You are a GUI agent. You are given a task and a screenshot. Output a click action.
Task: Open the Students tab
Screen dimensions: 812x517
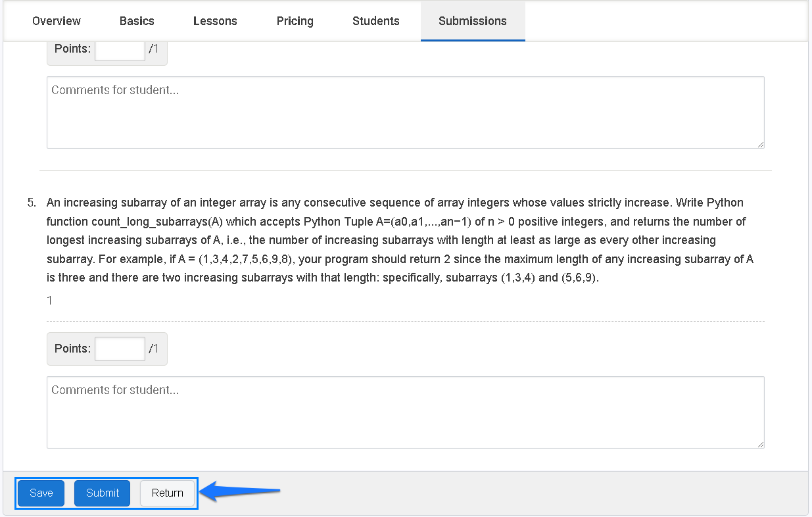coord(375,21)
